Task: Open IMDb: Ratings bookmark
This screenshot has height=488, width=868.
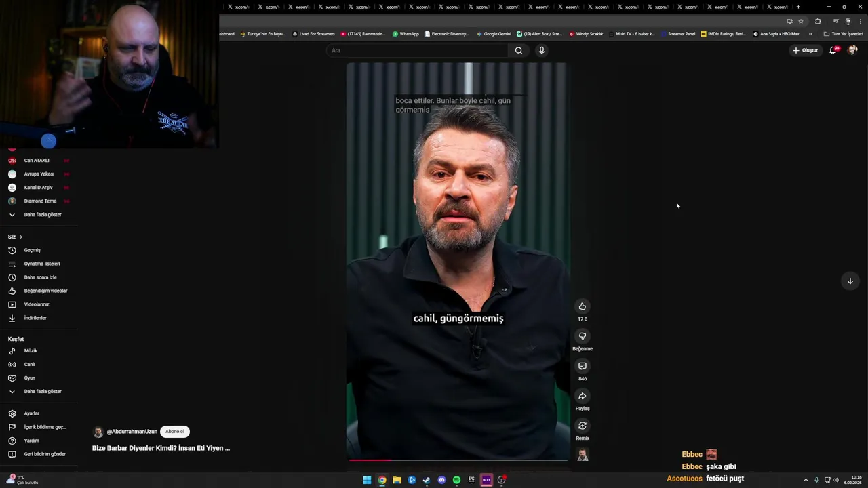Action: (x=723, y=34)
